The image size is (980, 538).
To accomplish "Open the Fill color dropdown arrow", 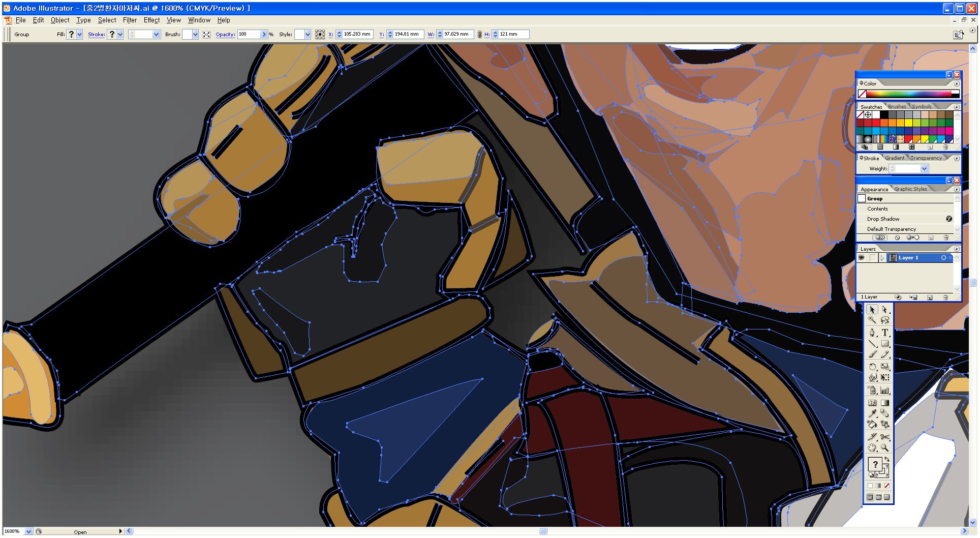I will click(80, 34).
